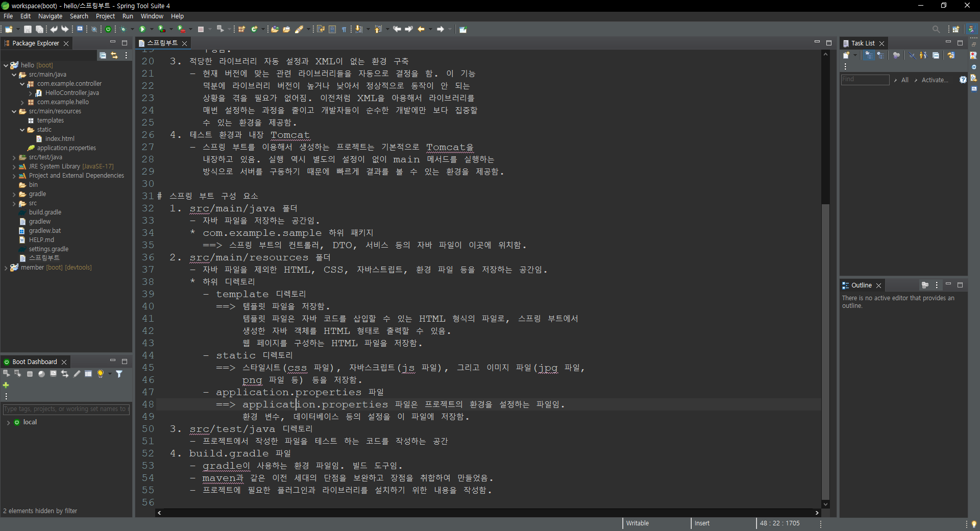The width and height of the screenshot is (980, 531).
Task: Open the dropdown arrow next to the lightbulb
Action: [110, 374]
